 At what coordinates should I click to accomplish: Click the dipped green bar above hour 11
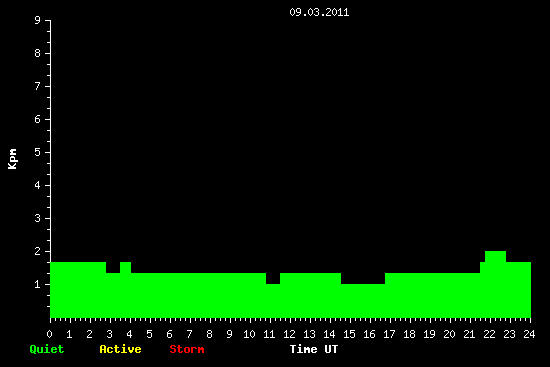coord(273,301)
